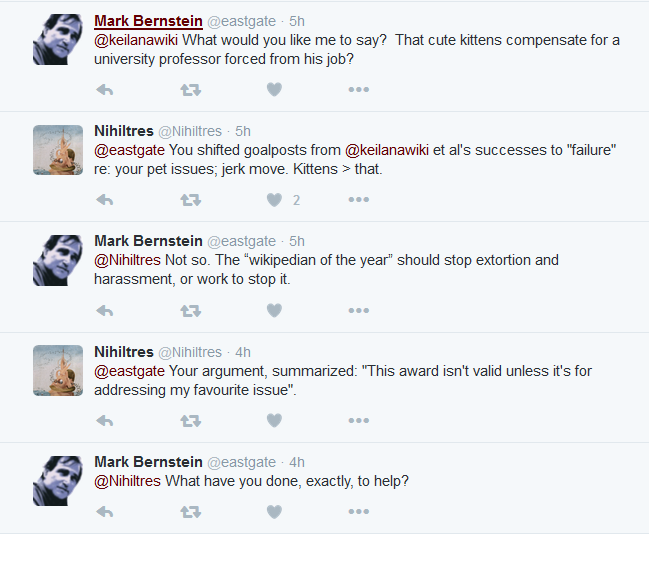Reply to Nihiltres' shifted goalposts tweet
This screenshot has width=649, height=561.
click(x=104, y=200)
